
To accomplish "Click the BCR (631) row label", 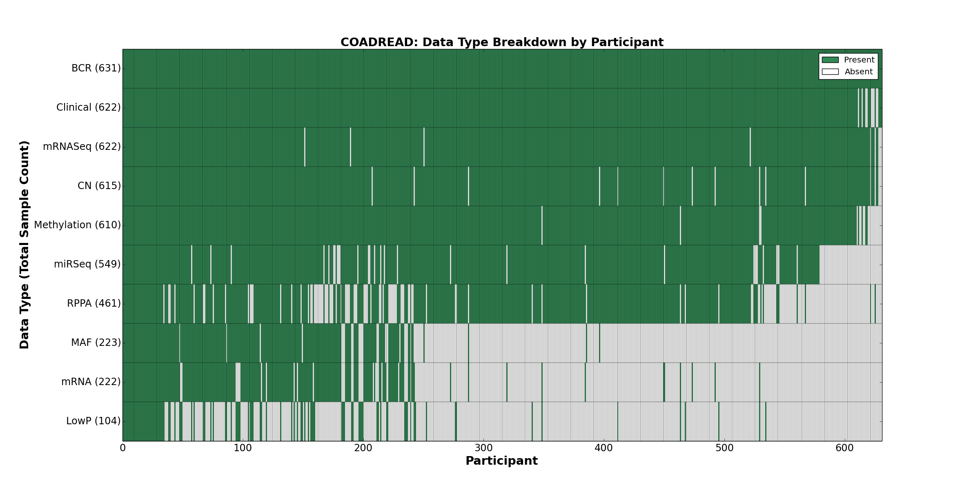I will [x=96, y=68].
